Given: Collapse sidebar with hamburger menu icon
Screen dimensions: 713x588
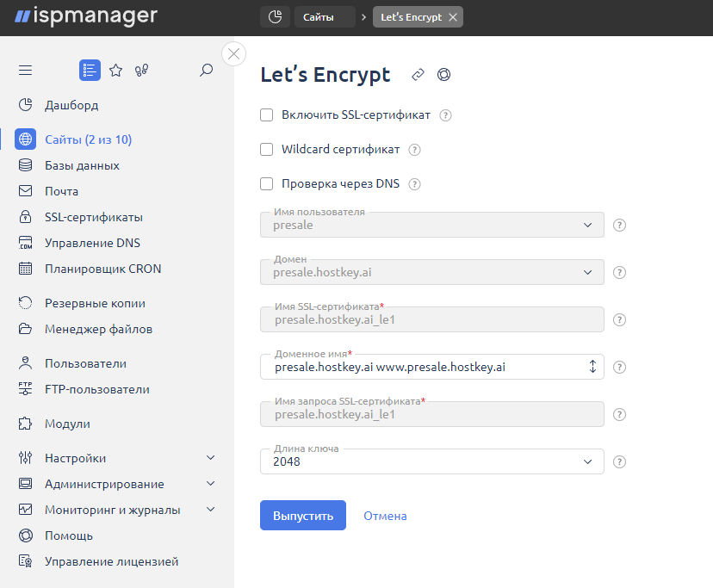Looking at the screenshot, I should tap(26, 70).
